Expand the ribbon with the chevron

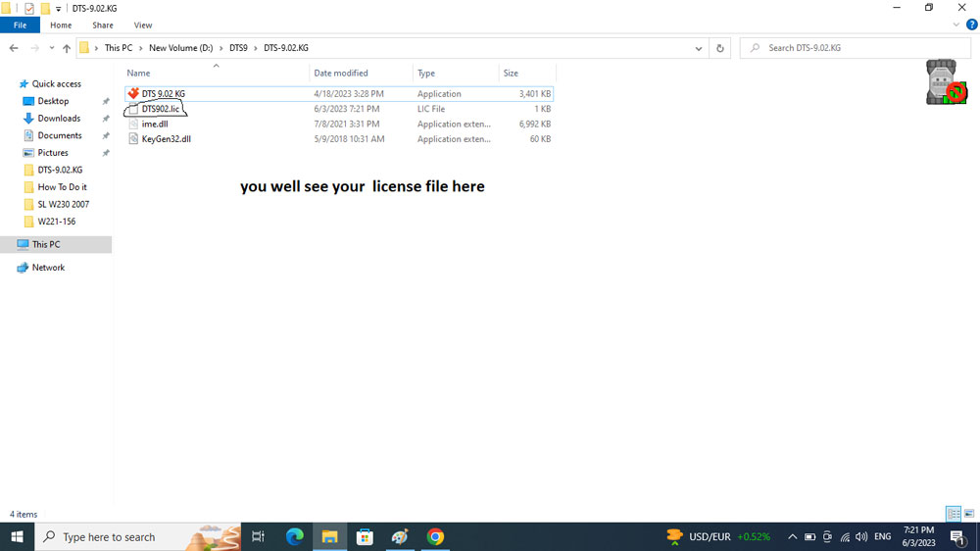(x=957, y=25)
